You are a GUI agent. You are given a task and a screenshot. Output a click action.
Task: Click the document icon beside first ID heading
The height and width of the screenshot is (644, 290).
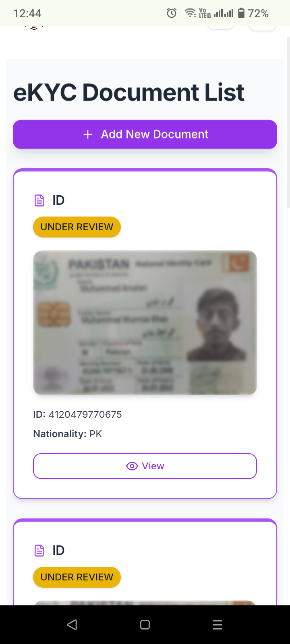(39, 200)
